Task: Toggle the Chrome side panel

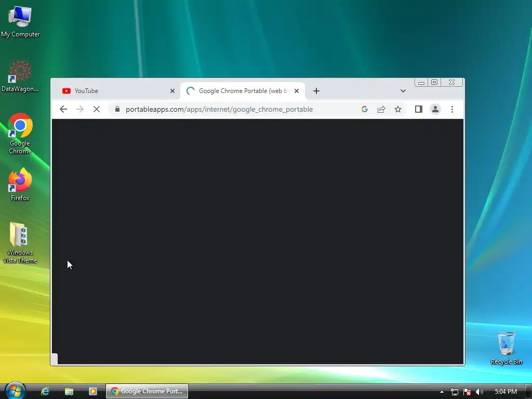Action: click(x=419, y=109)
